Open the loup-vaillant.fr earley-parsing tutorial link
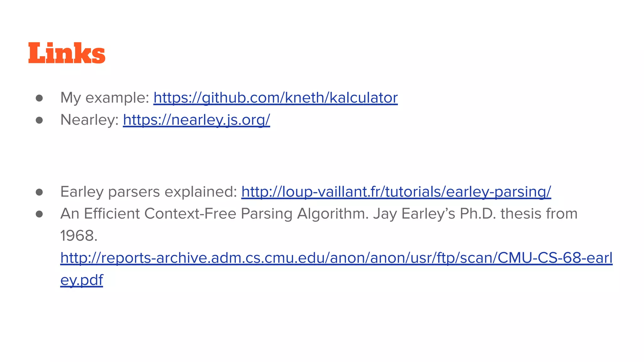 click(396, 192)
